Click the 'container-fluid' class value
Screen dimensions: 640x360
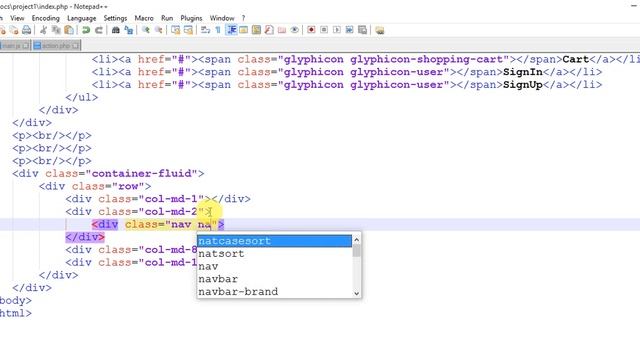point(142,173)
